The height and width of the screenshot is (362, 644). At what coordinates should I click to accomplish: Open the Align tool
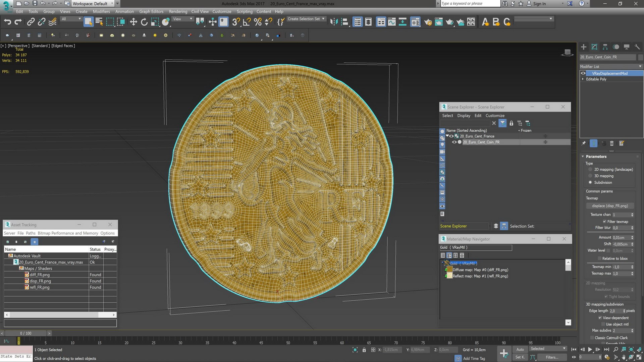coord(344,22)
